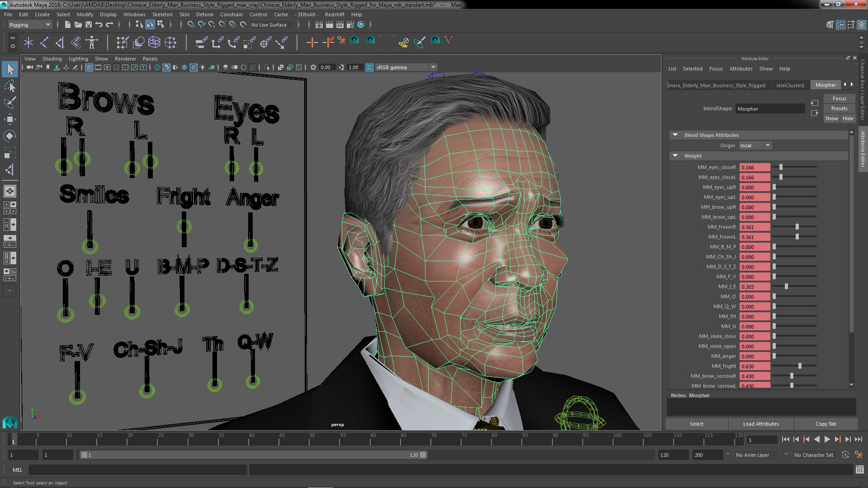Adjust the MM_fright weight slider
The width and height of the screenshot is (868, 488).
[795, 366]
